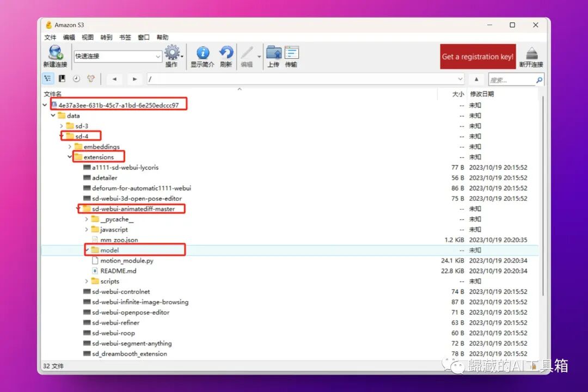588x392 pixels.
Task: Collapse the data folder
Action: 53,115
